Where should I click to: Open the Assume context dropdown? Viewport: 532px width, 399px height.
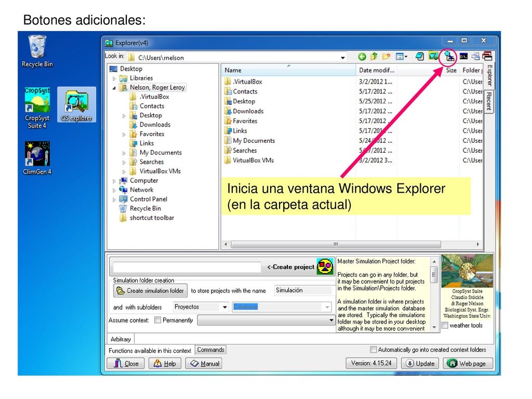point(331,320)
